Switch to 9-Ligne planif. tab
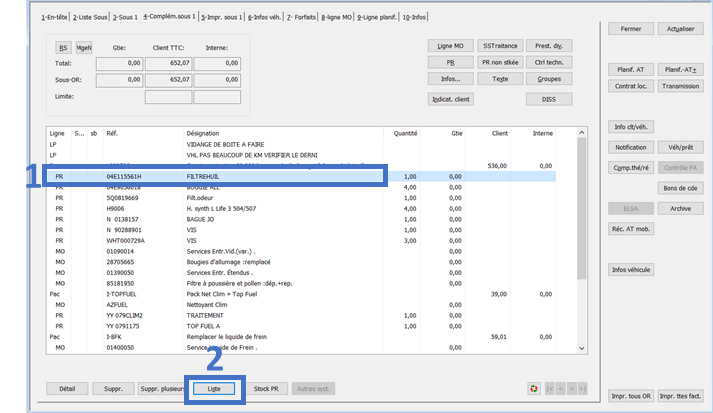The height and width of the screenshot is (413, 713). click(x=377, y=17)
